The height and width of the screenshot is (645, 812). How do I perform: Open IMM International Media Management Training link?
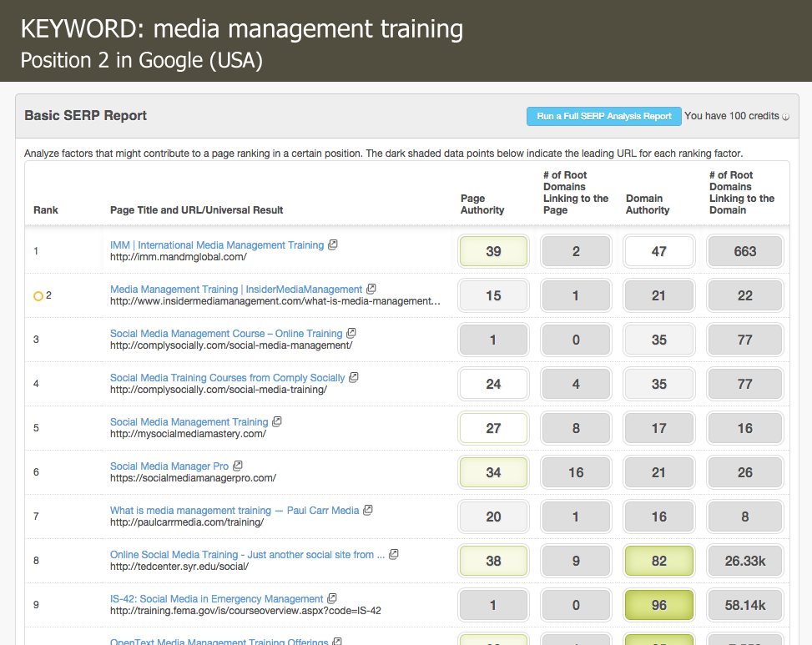coord(217,244)
